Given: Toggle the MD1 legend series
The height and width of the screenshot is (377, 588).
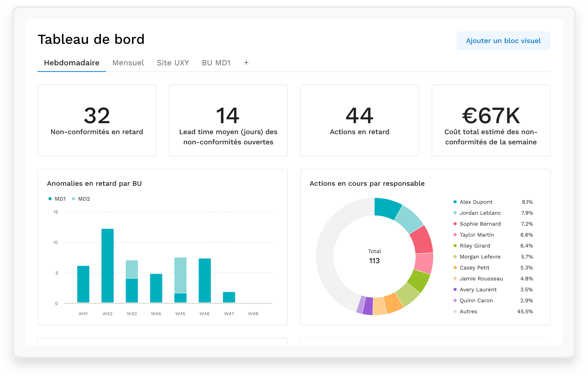Looking at the screenshot, I should [57, 199].
